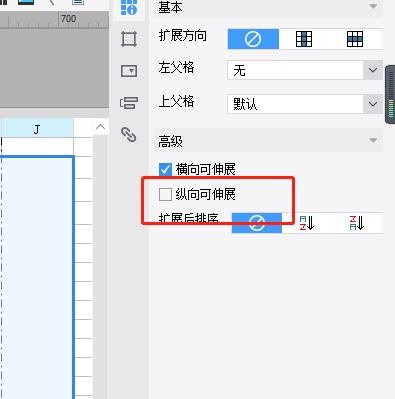Viewport: 395px width, 399px height.
Task: Select column J header
Action: coord(37,128)
